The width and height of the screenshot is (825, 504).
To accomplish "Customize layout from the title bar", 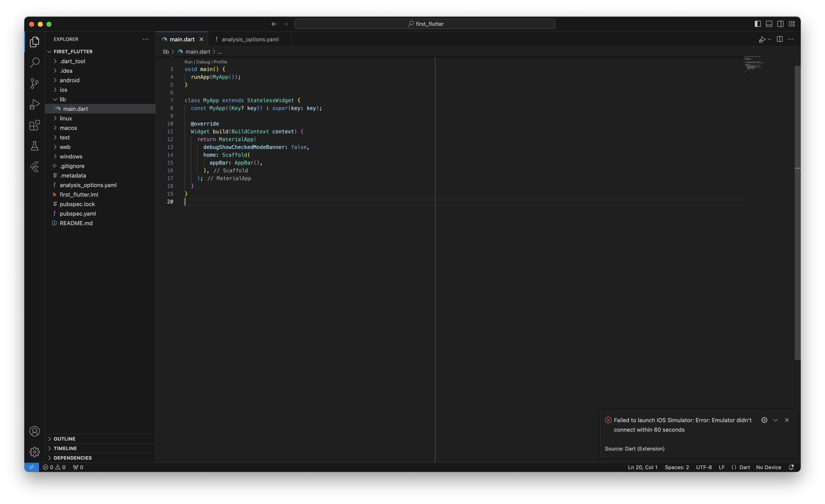I will (792, 24).
